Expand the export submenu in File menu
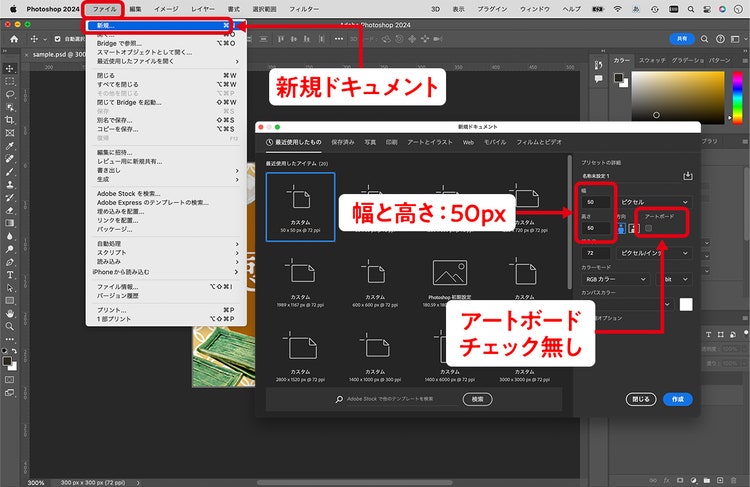 (167, 170)
